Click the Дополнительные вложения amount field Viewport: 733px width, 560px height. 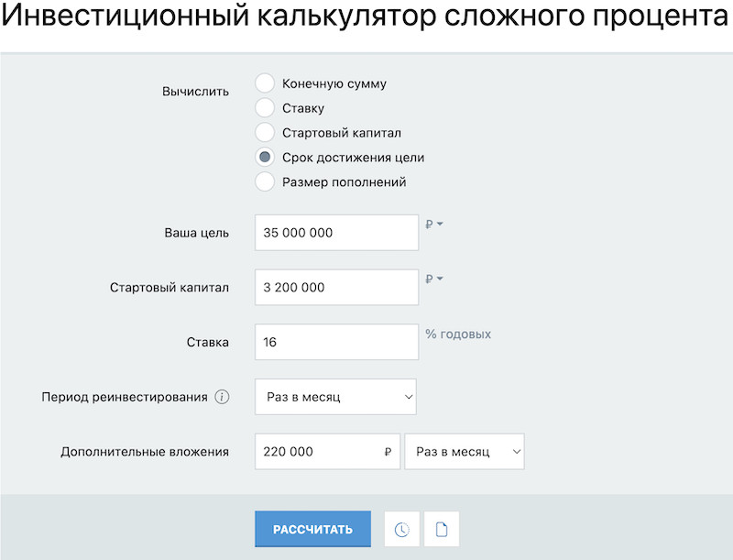tap(321, 452)
